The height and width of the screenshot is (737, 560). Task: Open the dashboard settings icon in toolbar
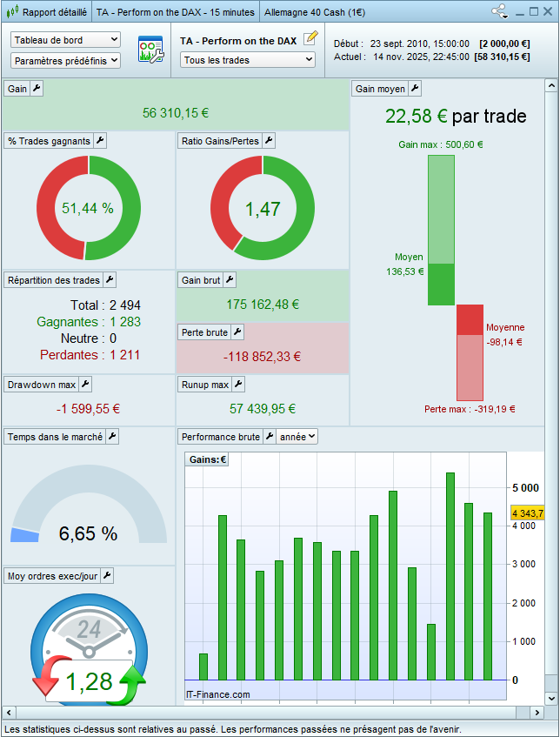click(151, 50)
